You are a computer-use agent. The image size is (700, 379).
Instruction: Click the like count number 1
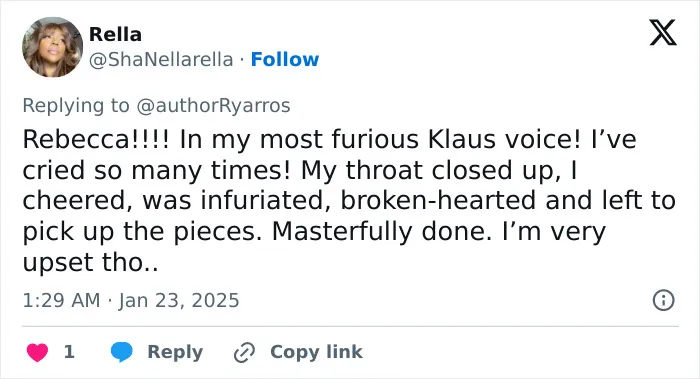69,352
